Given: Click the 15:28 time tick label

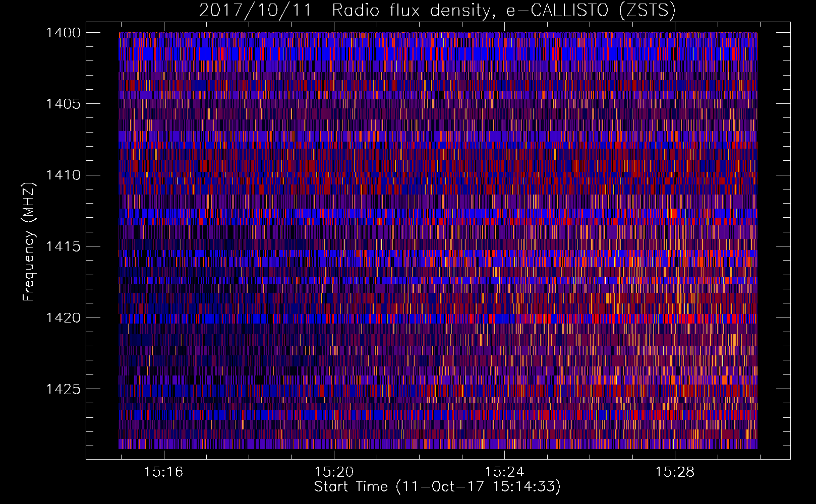Looking at the screenshot, I should pos(675,472).
